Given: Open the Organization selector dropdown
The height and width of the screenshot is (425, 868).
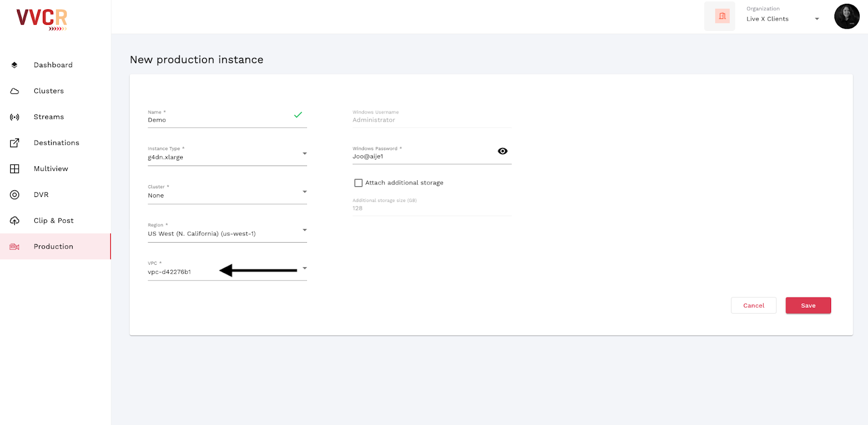Looking at the screenshot, I should coord(817,19).
